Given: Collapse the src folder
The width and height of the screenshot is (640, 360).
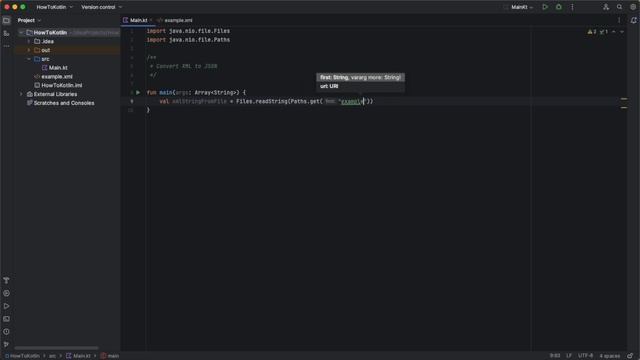Looking at the screenshot, I should [29, 59].
